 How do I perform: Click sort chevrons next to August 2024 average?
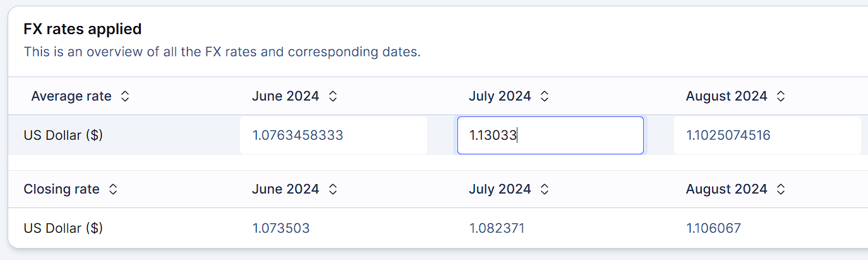(781, 96)
